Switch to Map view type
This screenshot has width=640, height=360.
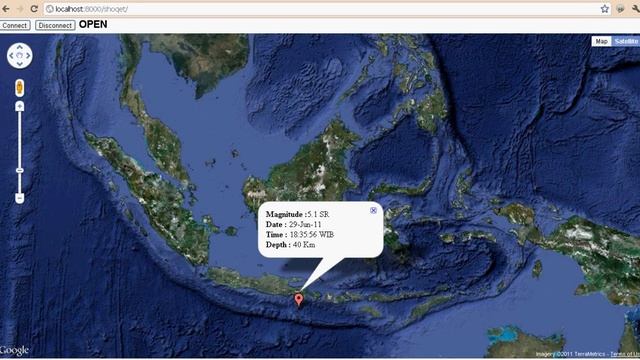tap(601, 41)
